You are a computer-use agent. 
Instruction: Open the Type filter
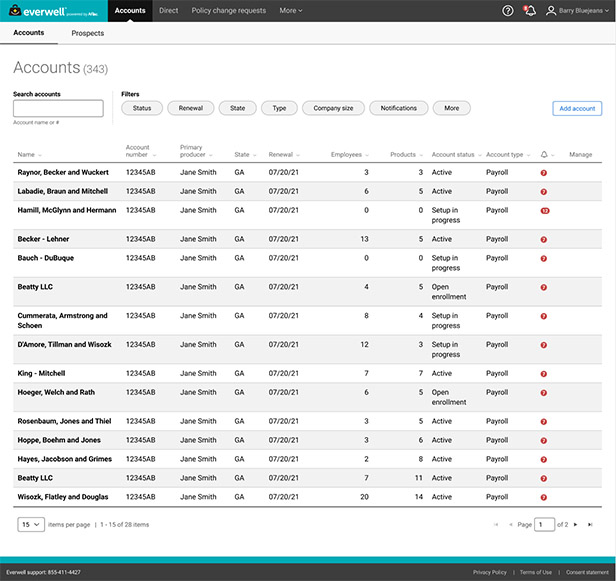pos(279,108)
